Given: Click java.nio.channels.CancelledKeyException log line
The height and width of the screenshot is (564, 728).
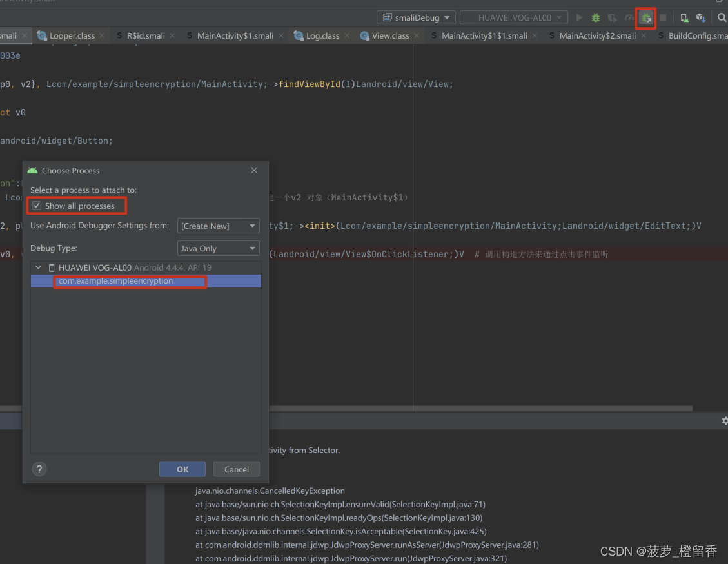Looking at the screenshot, I should click(x=270, y=491).
